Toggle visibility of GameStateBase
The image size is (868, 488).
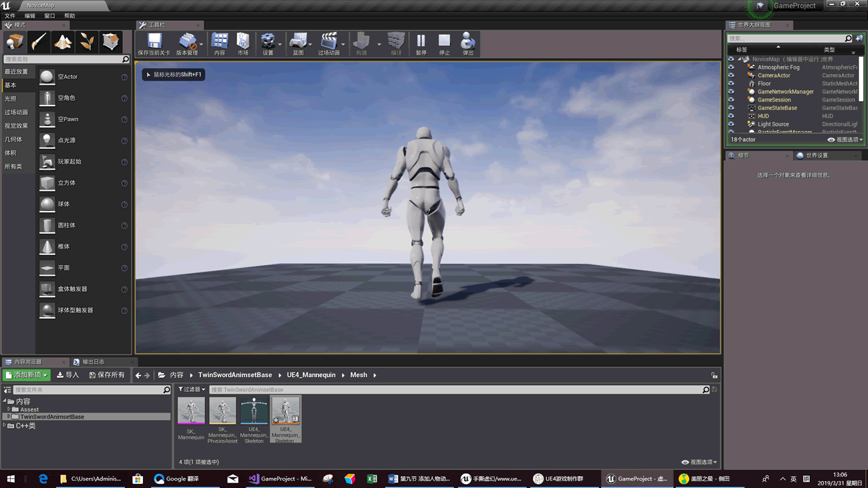coord(731,107)
